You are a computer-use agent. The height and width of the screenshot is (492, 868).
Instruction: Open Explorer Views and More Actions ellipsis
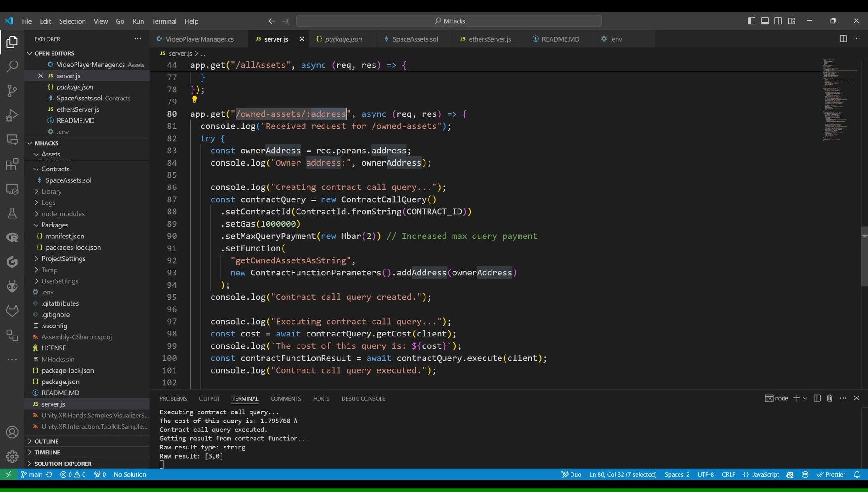[137, 39]
